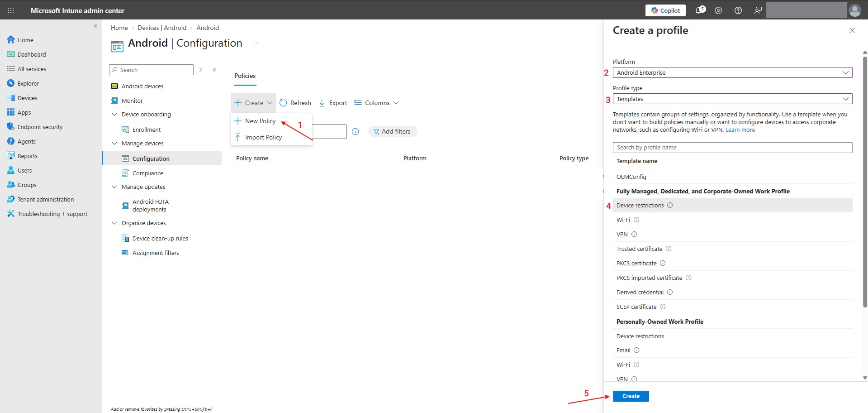Open the feedback icon in header
Viewport: 868px width, 413px height.
tap(758, 10)
